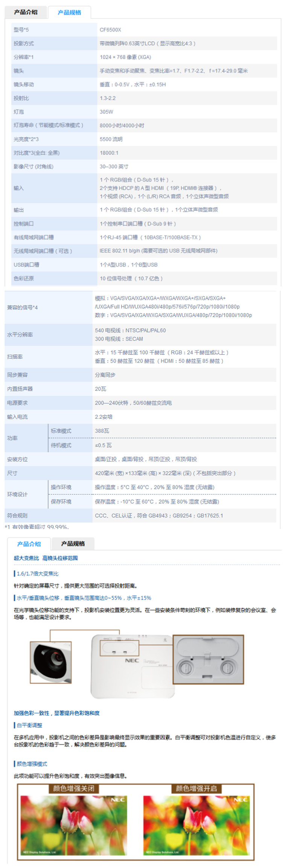Click the heading 加强色彩一致性，显著提升色彩饱和度

point(57,713)
